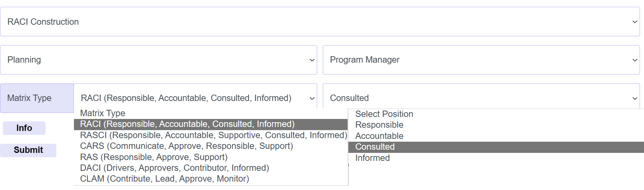Click the Matrix Type placeholder option
The width and height of the screenshot is (644, 190).
pos(103,113)
